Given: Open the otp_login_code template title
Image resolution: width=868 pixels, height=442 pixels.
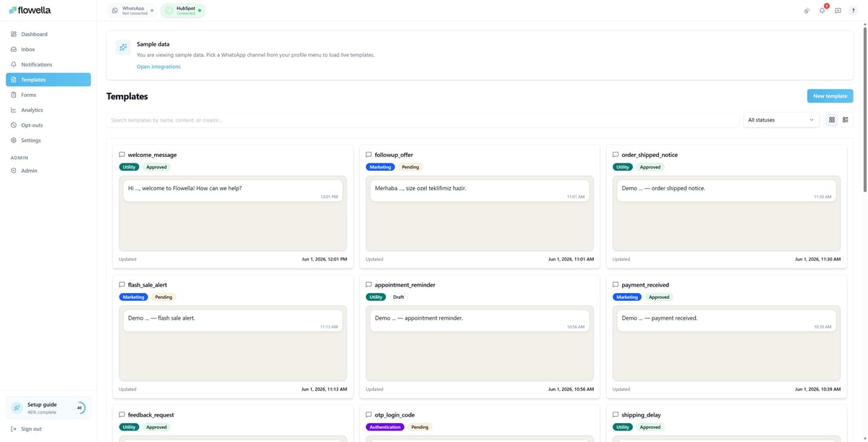Looking at the screenshot, I should point(395,415).
